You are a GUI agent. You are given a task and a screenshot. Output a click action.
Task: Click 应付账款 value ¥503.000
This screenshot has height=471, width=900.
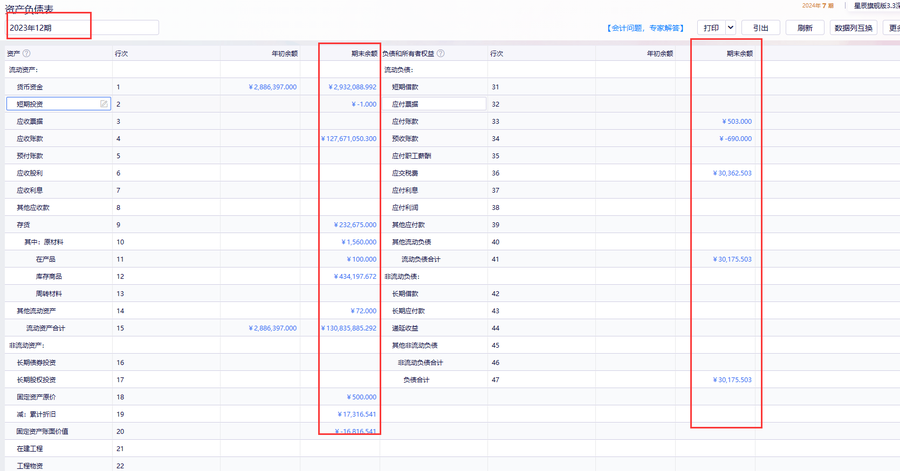(x=737, y=122)
